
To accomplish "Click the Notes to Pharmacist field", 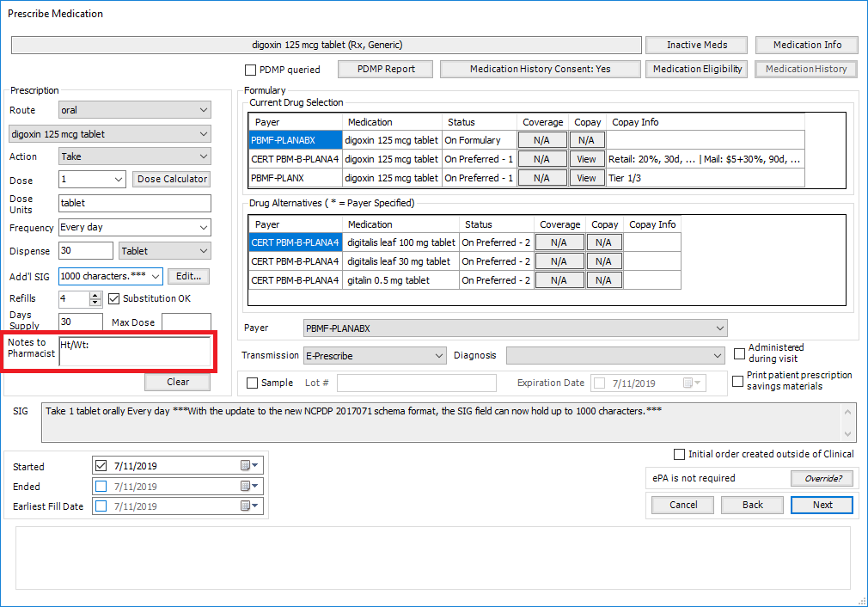I will point(134,352).
